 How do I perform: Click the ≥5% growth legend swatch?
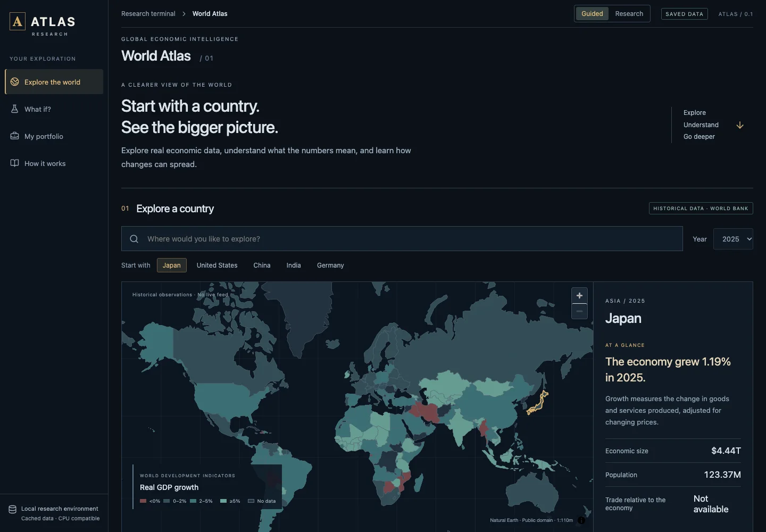[223, 501]
